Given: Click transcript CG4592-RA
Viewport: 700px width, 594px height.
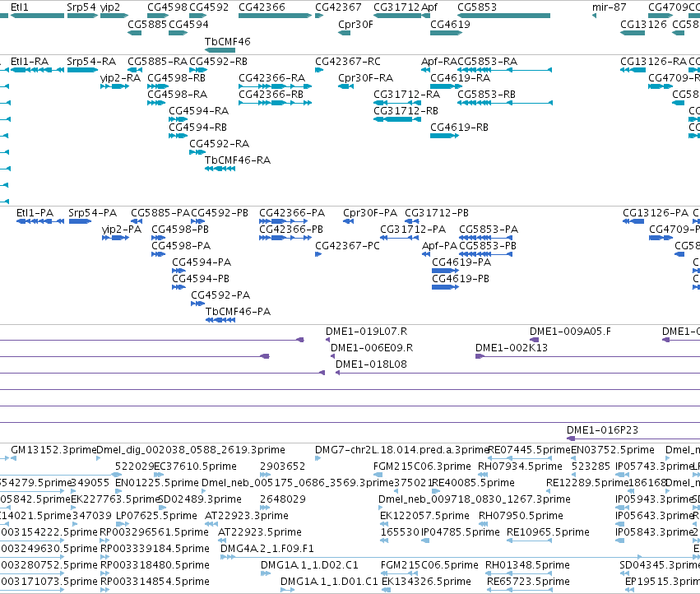Looking at the screenshot, I should point(197,152).
